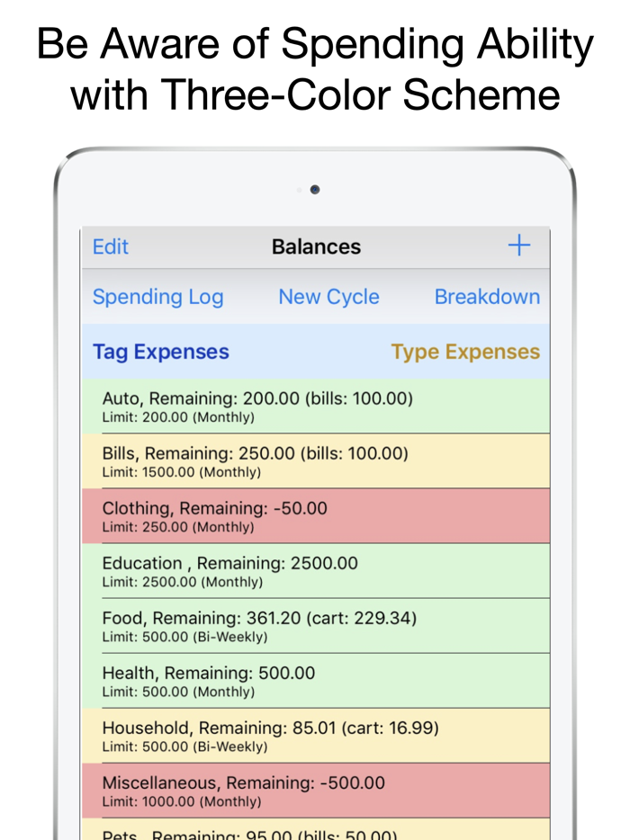View the Breakdown screen
This screenshot has height=840, width=630.
(x=487, y=297)
